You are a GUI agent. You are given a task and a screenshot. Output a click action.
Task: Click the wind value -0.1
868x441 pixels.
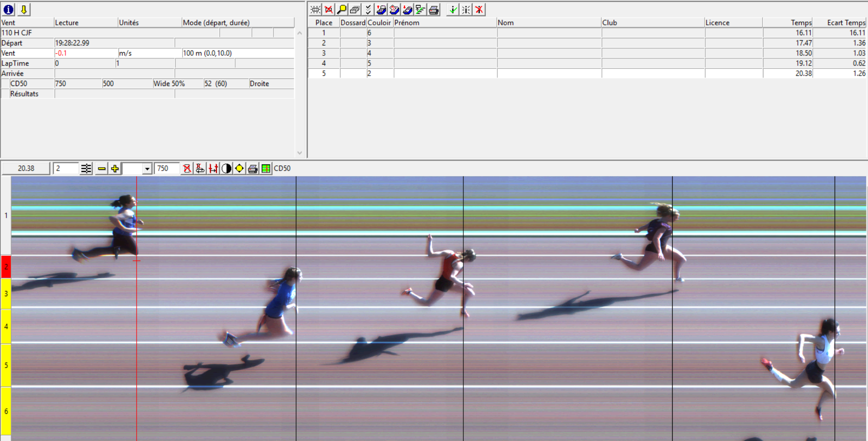click(x=61, y=53)
